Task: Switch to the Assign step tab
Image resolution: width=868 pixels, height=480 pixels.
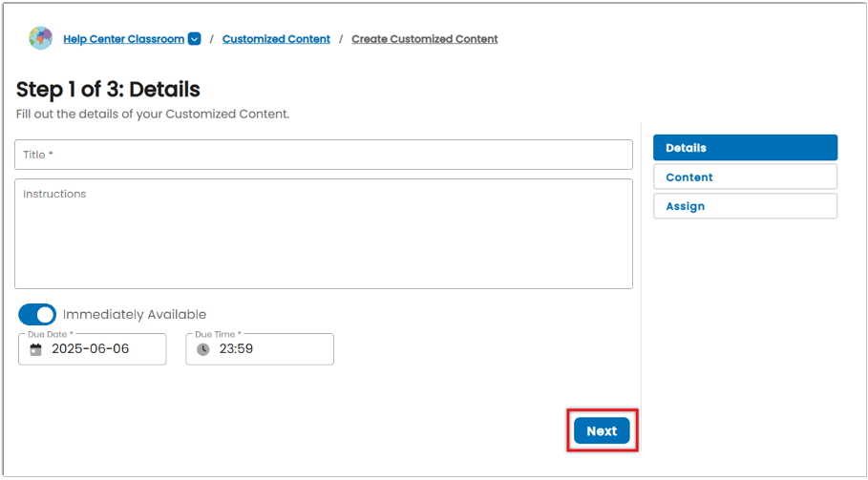Action: click(745, 206)
